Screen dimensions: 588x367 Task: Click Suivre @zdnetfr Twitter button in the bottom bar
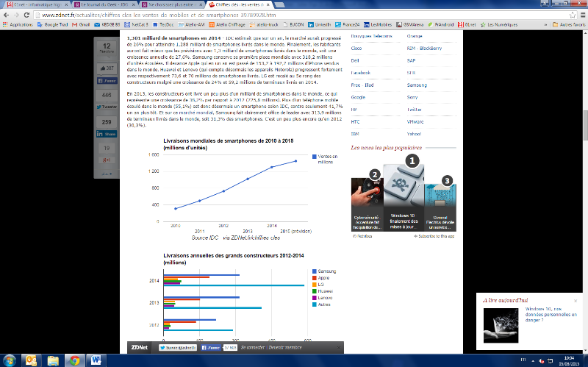[178, 347]
